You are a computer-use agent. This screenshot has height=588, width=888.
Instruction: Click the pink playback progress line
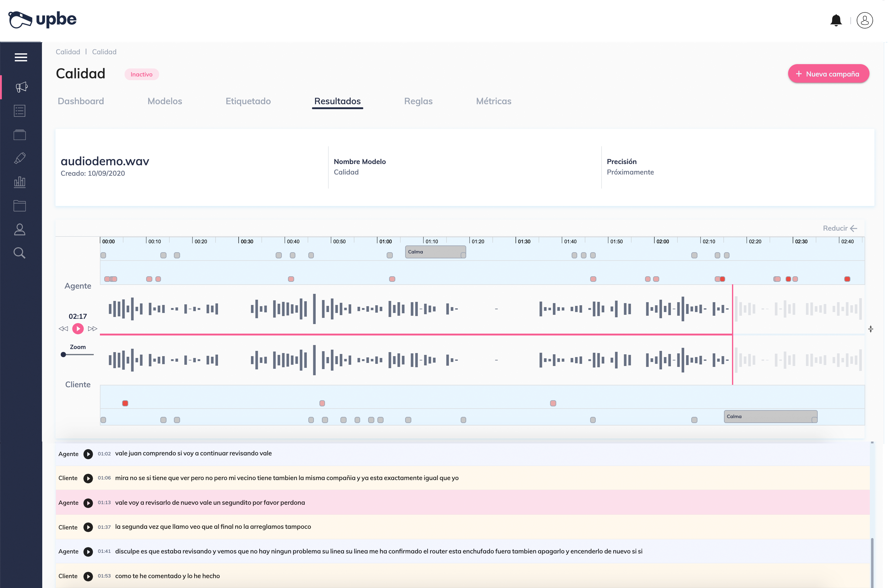(416, 334)
